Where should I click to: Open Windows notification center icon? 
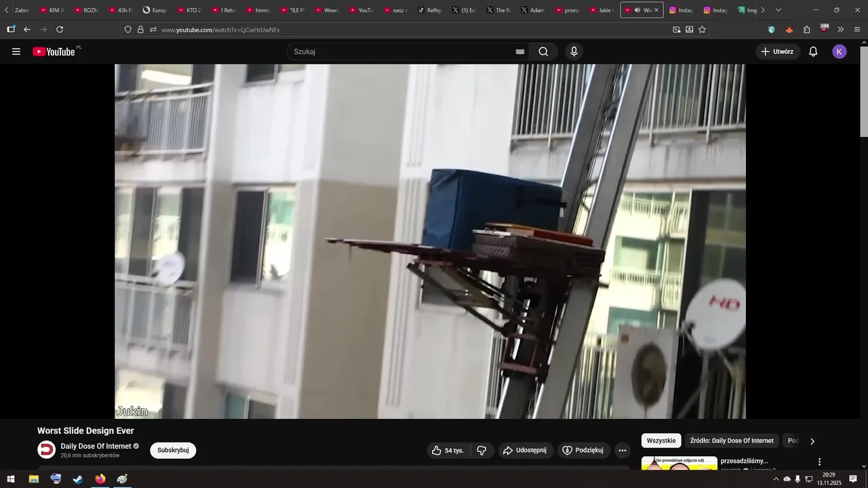click(x=853, y=479)
